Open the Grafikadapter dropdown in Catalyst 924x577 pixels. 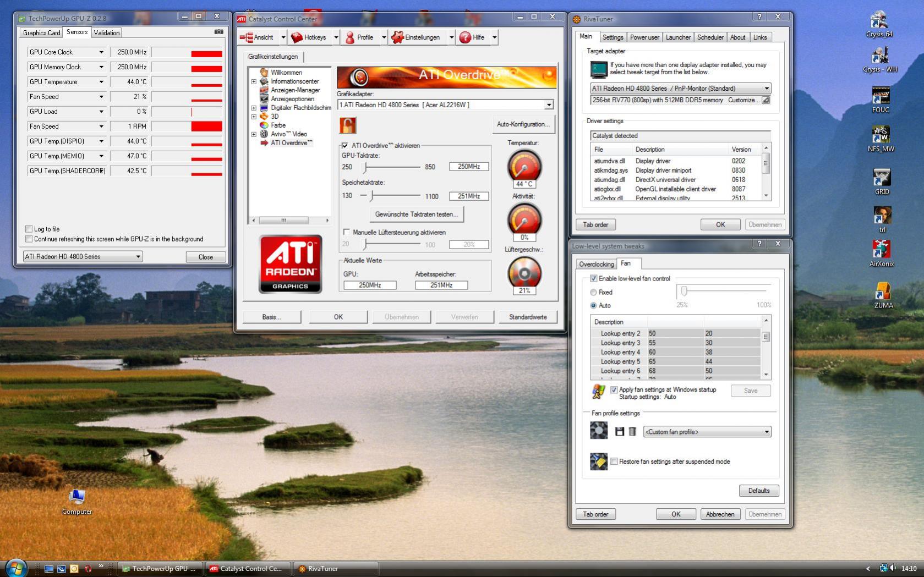point(445,105)
